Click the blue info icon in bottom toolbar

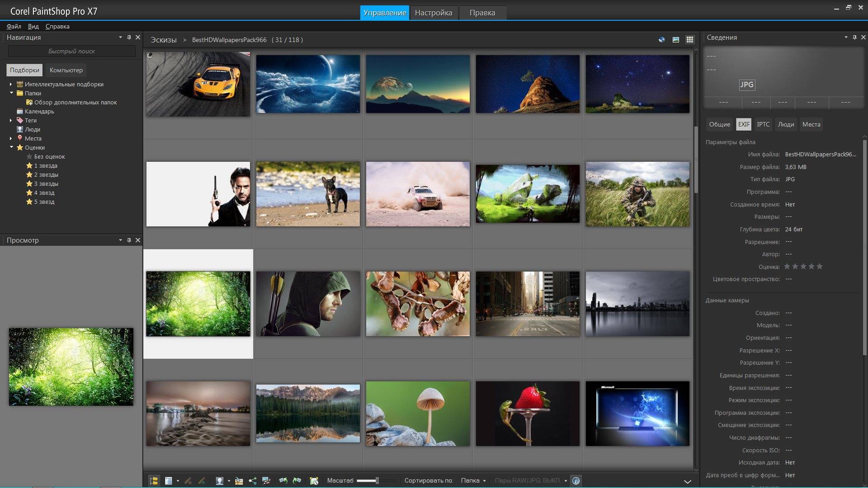pos(576,481)
